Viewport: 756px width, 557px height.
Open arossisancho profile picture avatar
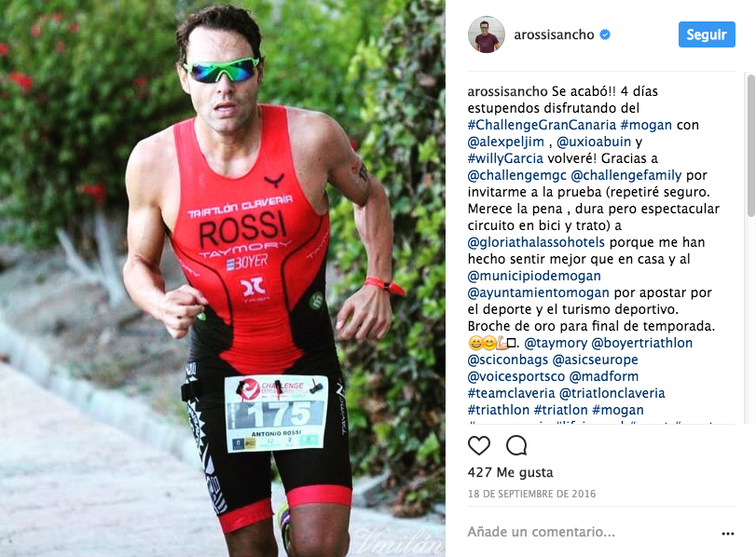pyautogui.click(x=487, y=34)
